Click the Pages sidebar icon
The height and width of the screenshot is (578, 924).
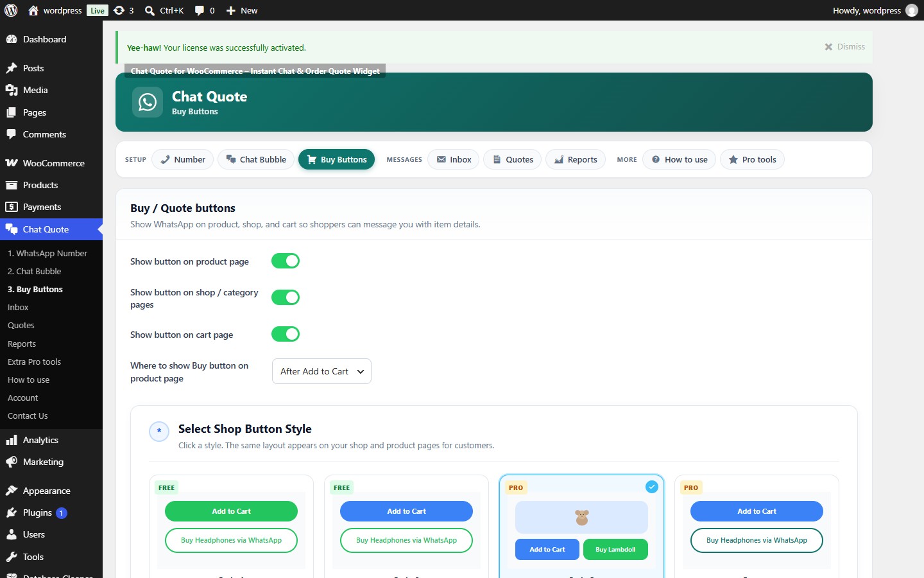pyautogui.click(x=12, y=112)
